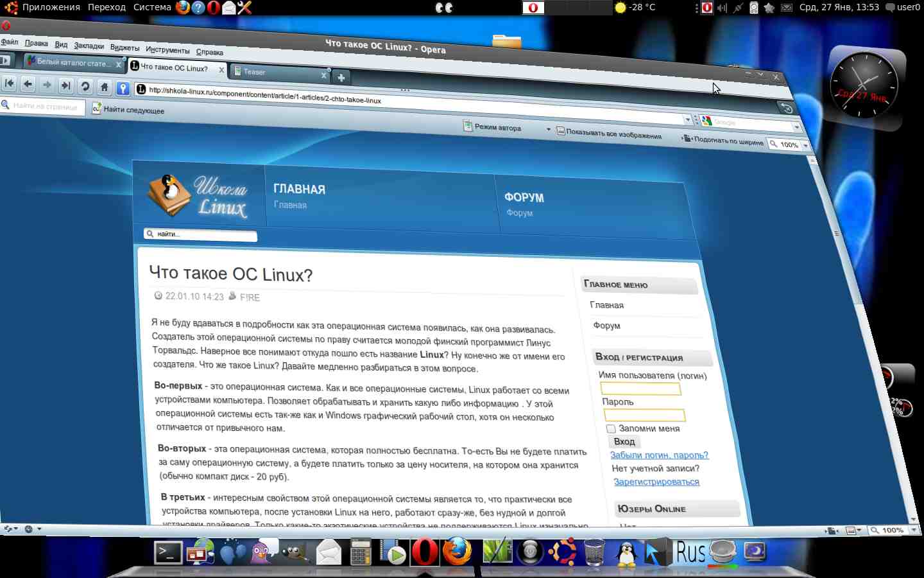
Task: Close the Teaser tab
Action: [323, 76]
